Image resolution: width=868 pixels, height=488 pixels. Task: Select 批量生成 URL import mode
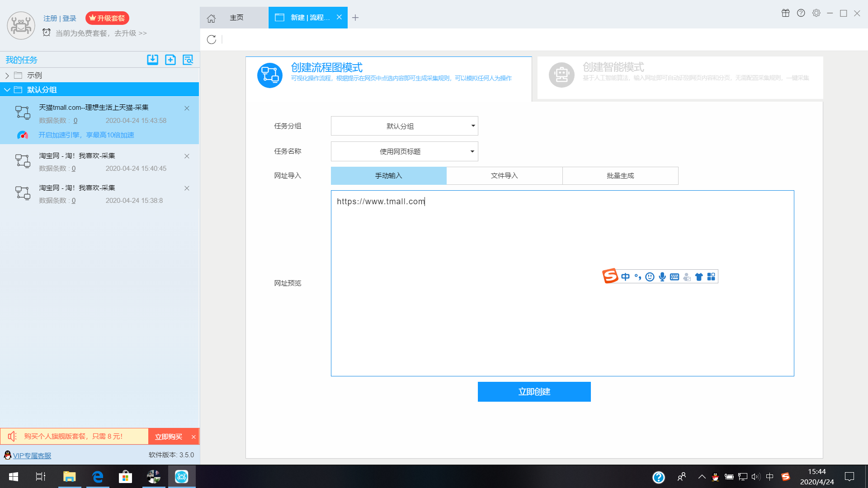coord(620,176)
